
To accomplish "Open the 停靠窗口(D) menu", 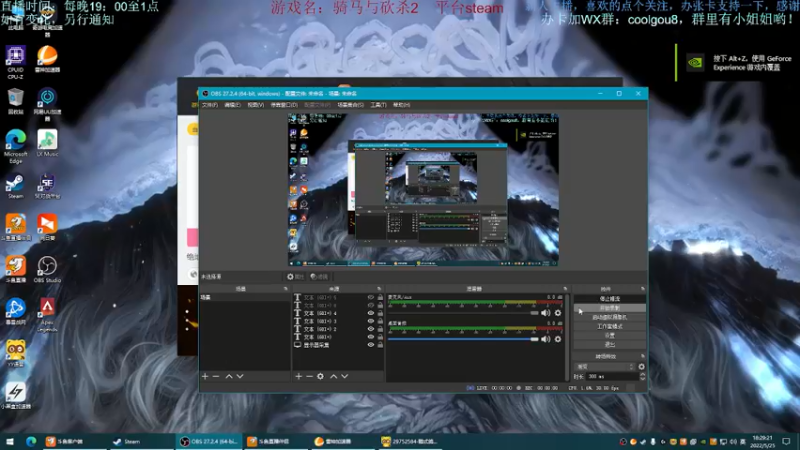I will [x=284, y=105].
